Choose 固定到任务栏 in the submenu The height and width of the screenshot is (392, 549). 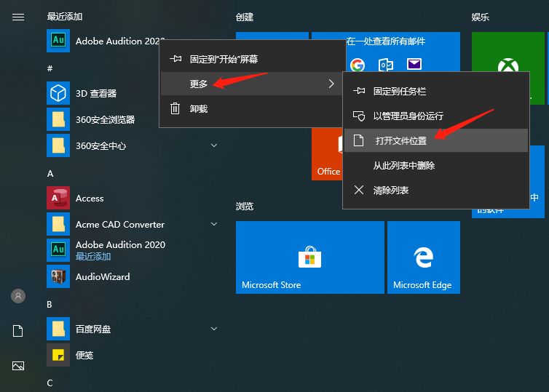(x=436, y=91)
